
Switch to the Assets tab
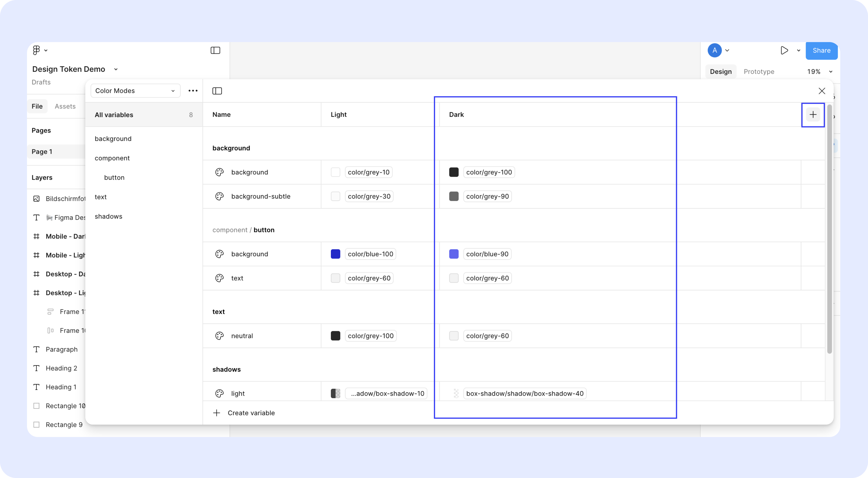coord(65,107)
